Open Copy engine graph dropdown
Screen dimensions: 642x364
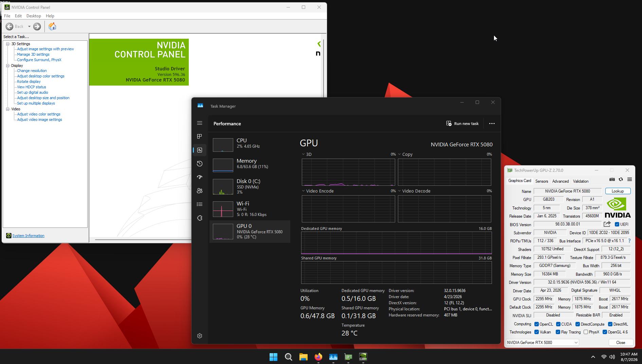click(399, 154)
